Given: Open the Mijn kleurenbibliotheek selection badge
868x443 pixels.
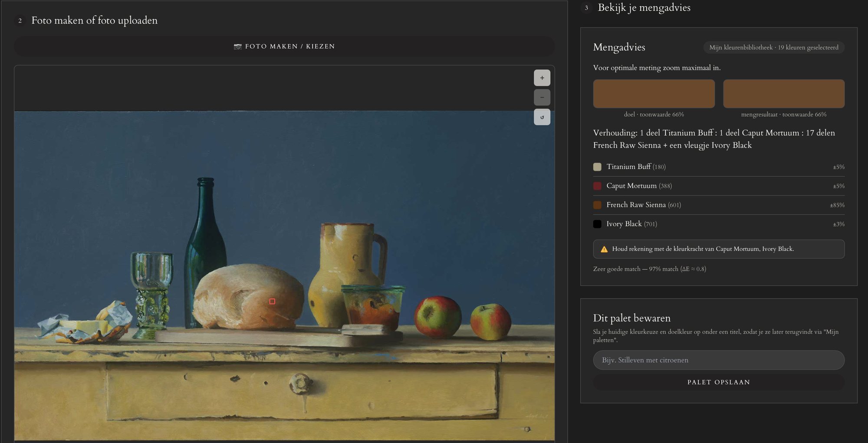Looking at the screenshot, I should click(x=774, y=47).
